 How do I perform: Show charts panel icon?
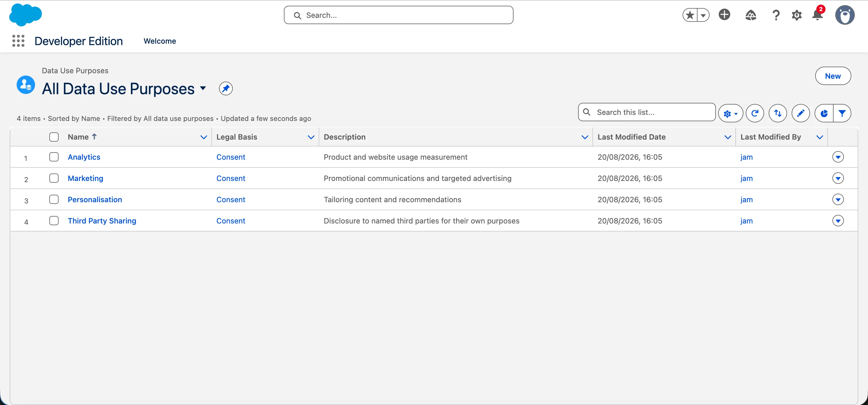[824, 113]
